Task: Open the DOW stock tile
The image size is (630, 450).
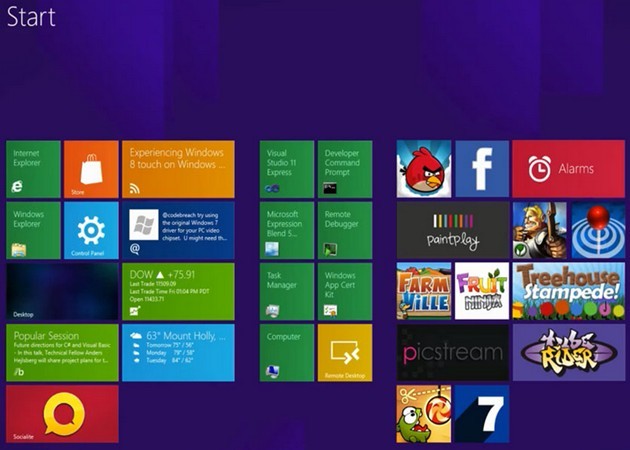Action: [x=178, y=292]
